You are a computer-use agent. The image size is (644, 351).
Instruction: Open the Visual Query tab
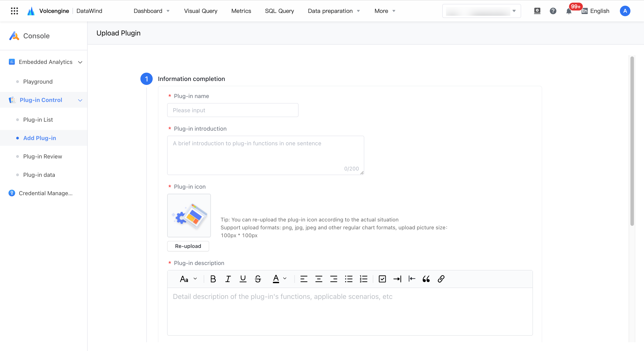[x=200, y=11]
